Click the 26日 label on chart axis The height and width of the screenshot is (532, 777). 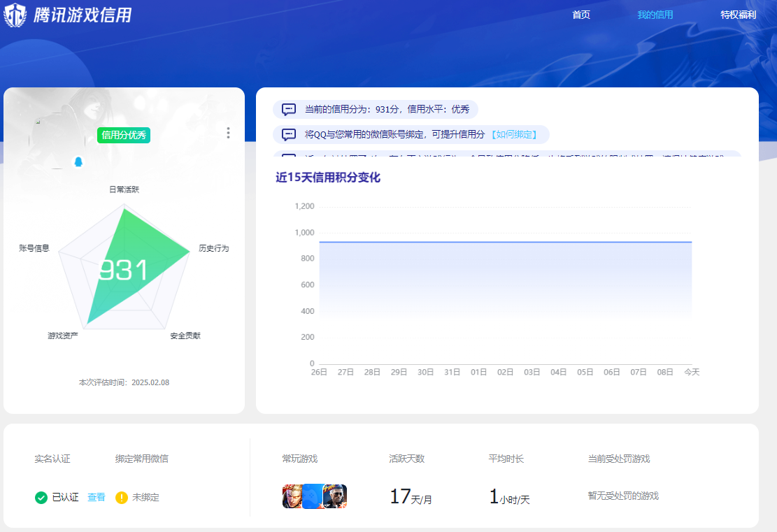tap(319, 372)
